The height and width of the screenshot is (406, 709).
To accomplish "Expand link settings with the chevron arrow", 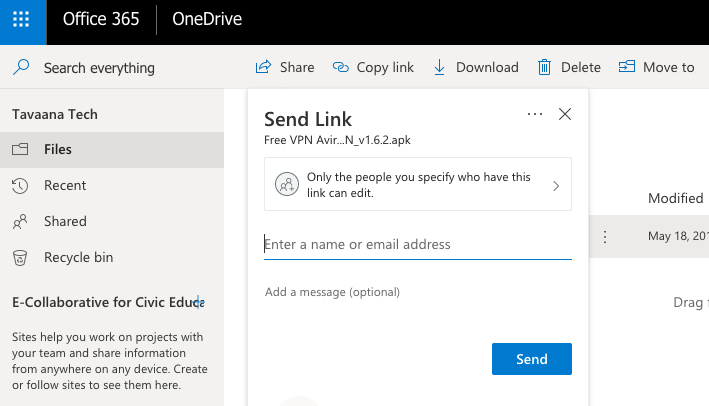I will coord(556,186).
